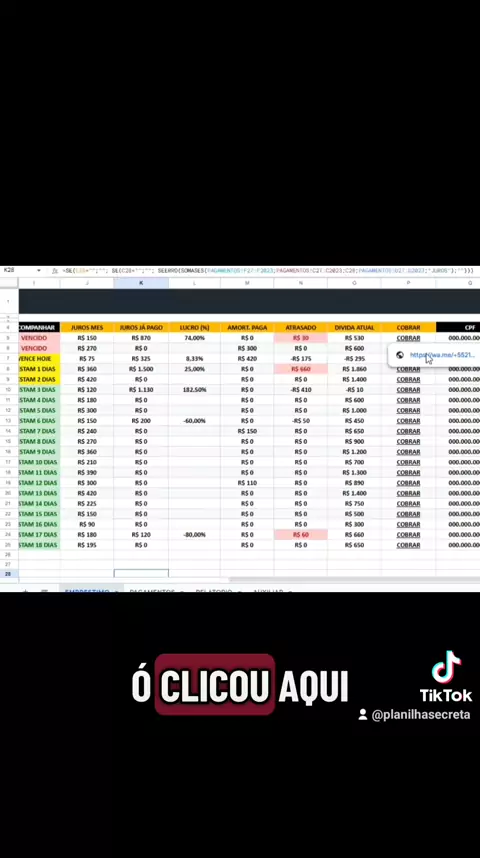The width and height of the screenshot is (480, 858).
Task: Click the add new sheet plus icon
Action: pyautogui.click(x=25, y=591)
